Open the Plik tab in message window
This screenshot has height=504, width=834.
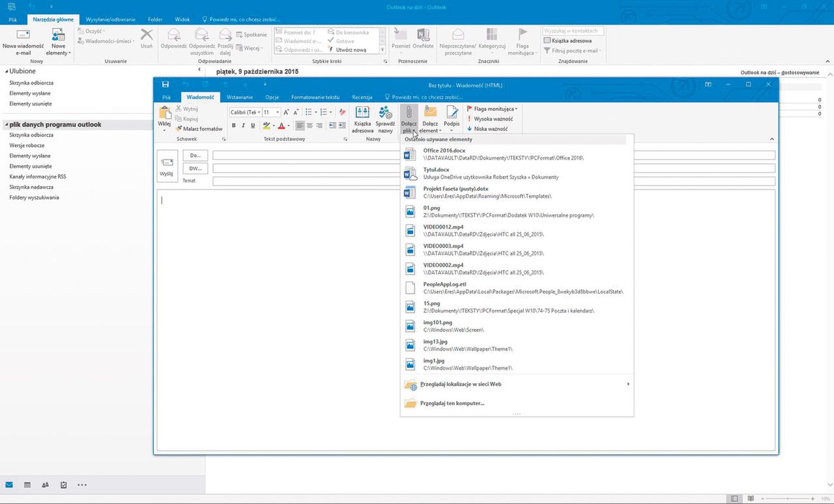pos(167,97)
